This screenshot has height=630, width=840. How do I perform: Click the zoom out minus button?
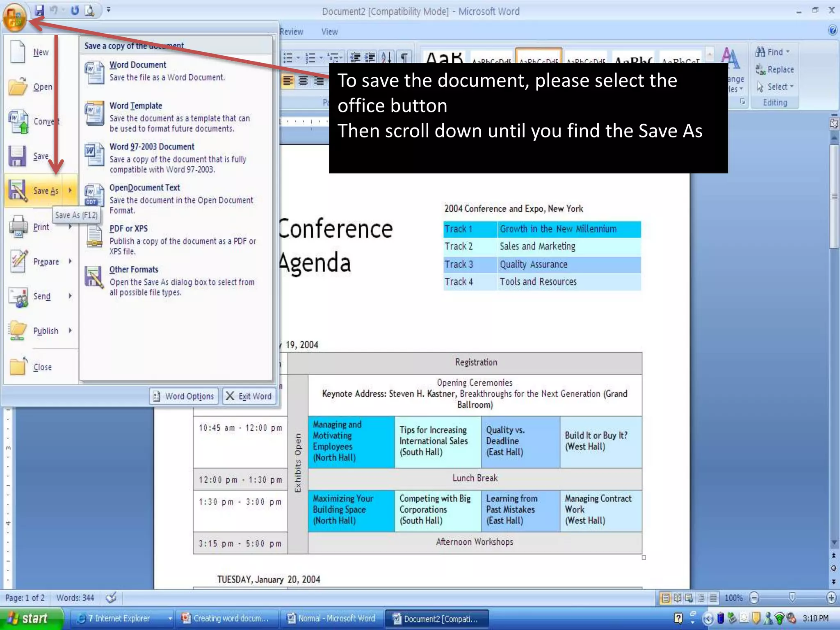(754, 598)
